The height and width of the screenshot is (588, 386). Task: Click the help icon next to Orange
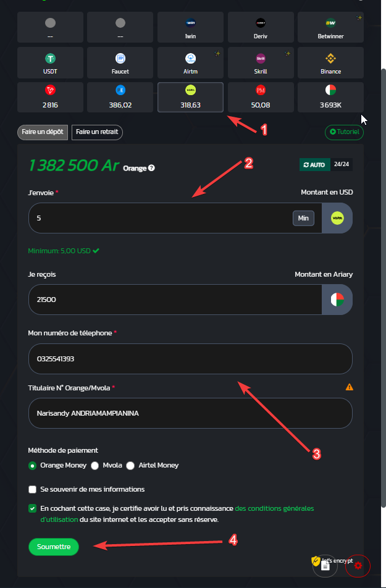tap(151, 168)
